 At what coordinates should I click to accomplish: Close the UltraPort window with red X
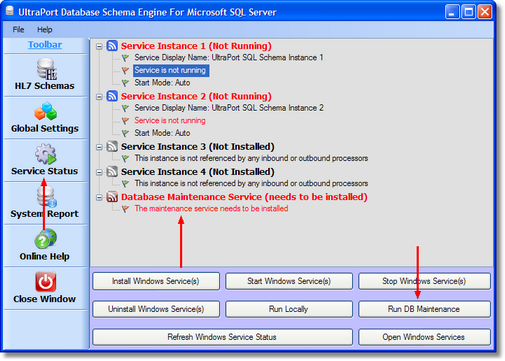pyautogui.click(x=485, y=12)
